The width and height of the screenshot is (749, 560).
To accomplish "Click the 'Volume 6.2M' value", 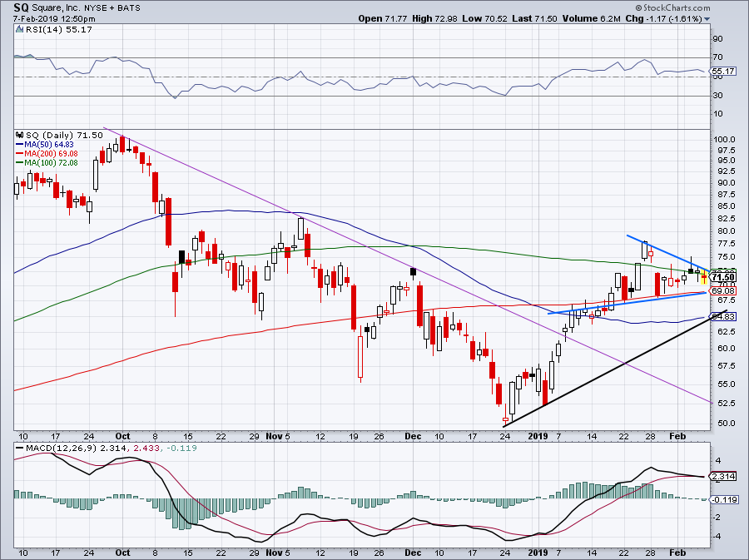I will [592, 18].
